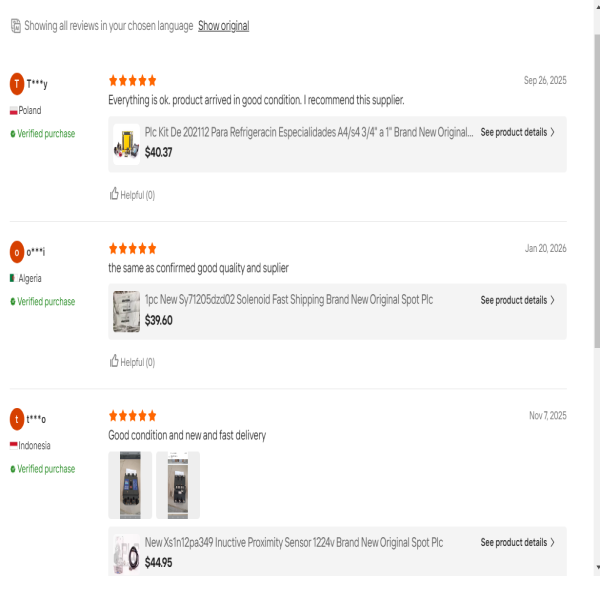Open first review photo from t***o

point(130,485)
